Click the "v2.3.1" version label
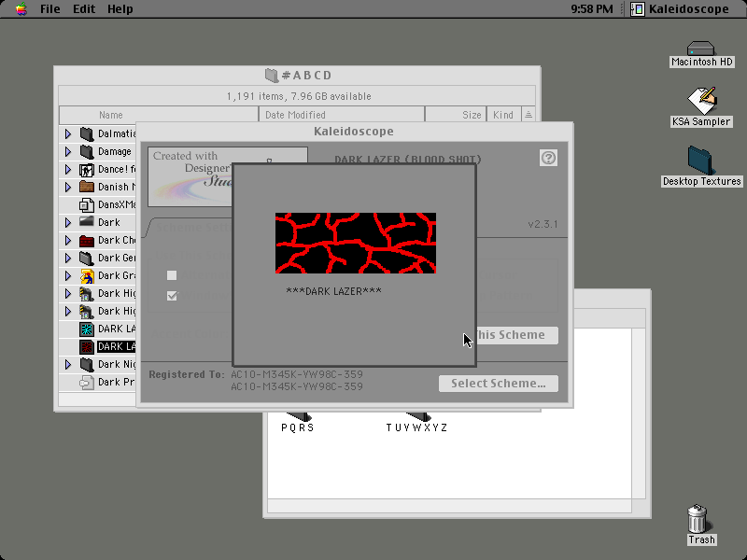The image size is (747, 560). (x=543, y=224)
